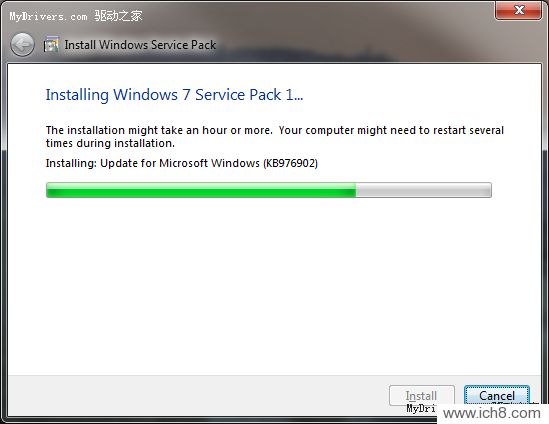This screenshot has width=549, height=424.
Task: Cancel the Service Pack installation
Action: click(x=496, y=396)
